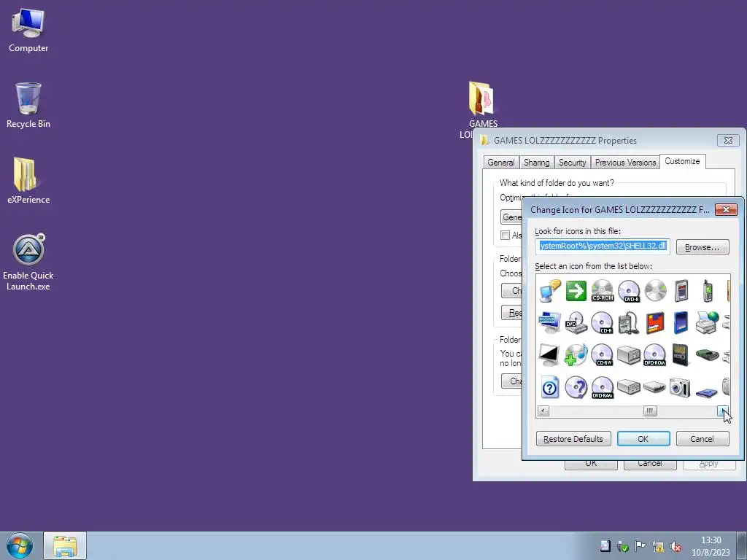Select the computer with keyboard icon
Image resolution: width=747 pixels, height=560 pixels.
(x=549, y=323)
